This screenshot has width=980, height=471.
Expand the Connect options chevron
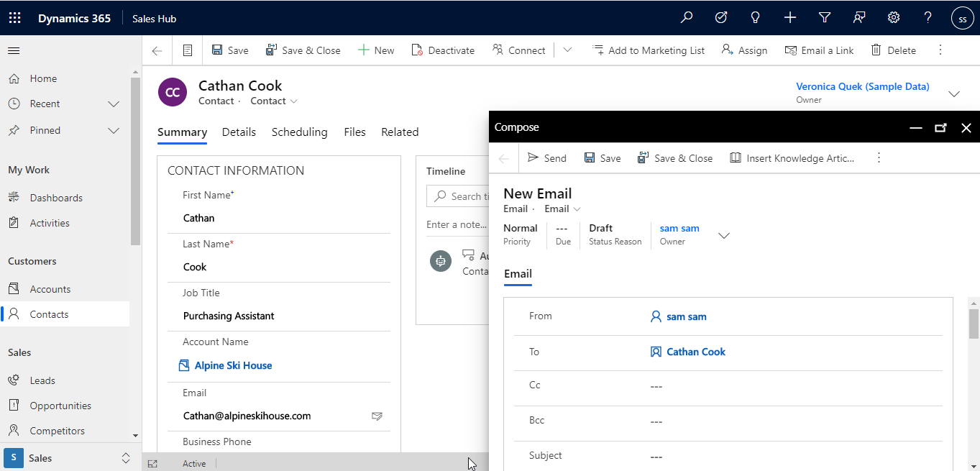[x=567, y=50]
